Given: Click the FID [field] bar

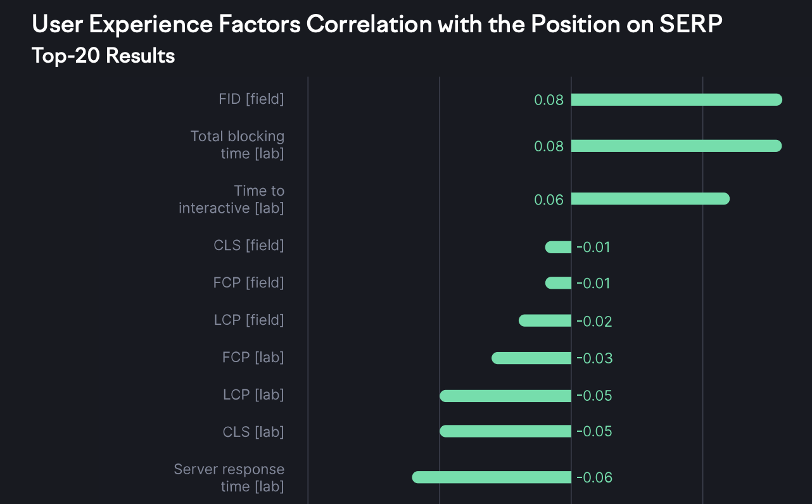Looking at the screenshot, I should click(676, 99).
